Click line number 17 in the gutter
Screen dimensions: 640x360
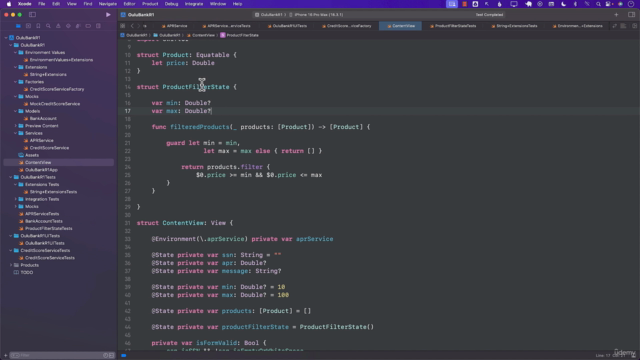tap(128, 111)
